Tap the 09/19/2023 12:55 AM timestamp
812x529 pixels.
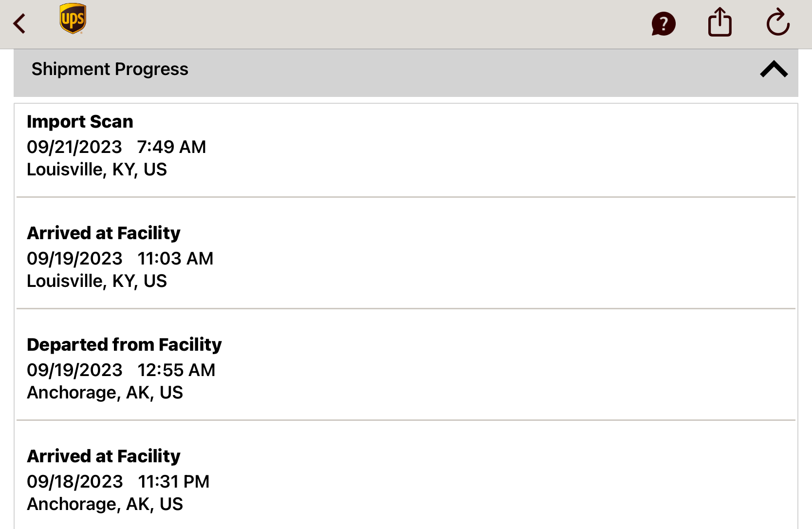(x=121, y=370)
